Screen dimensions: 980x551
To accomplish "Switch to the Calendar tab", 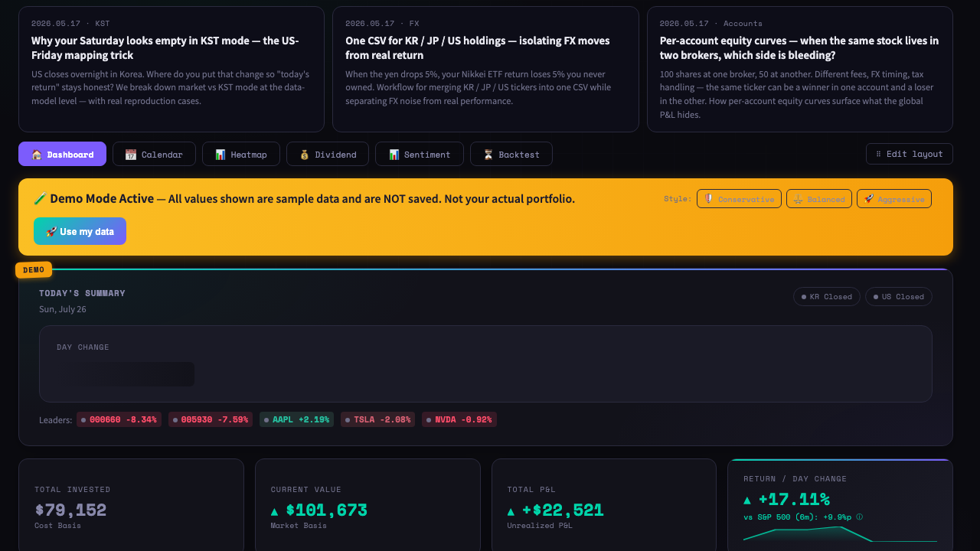I will click(x=154, y=154).
